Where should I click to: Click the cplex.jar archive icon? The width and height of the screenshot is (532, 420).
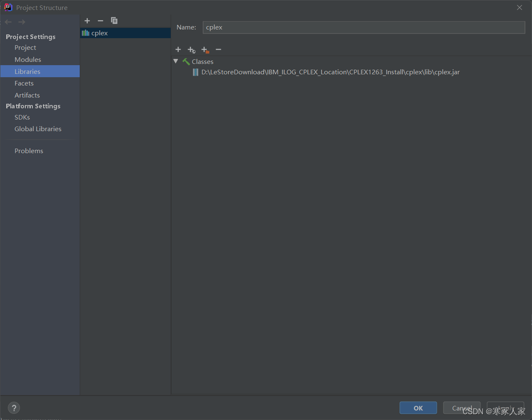(x=196, y=72)
